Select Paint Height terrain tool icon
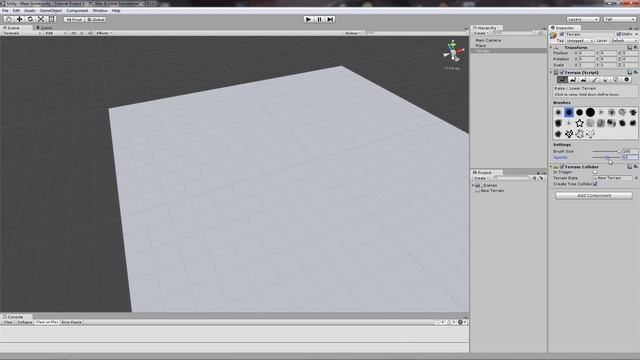Viewport: 640px width, 360px height. click(573, 80)
